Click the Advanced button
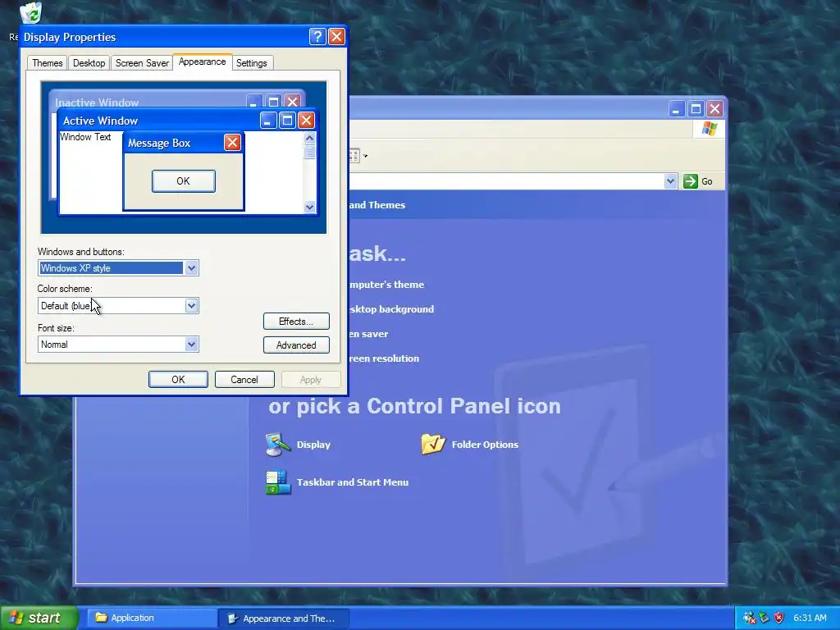The width and height of the screenshot is (840, 630). coord(296,345)
